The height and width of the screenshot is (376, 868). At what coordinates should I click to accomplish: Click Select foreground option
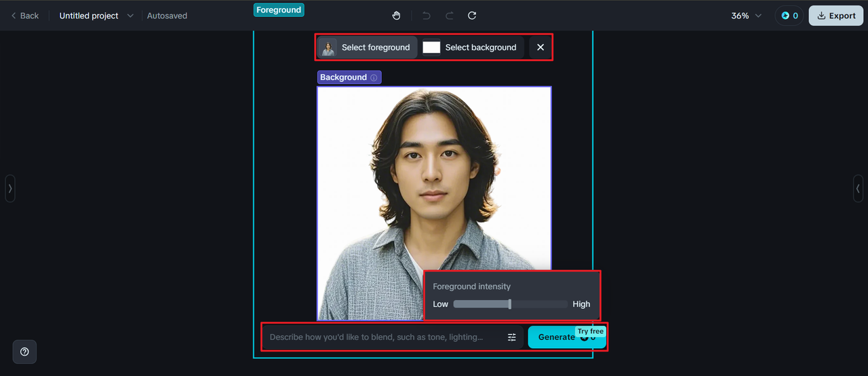point(368,48)
